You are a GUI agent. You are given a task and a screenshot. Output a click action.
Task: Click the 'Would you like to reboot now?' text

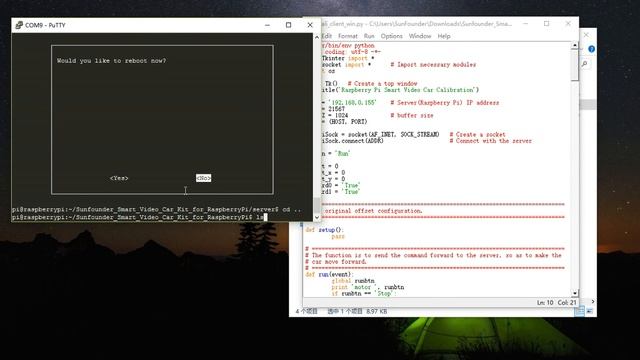point(111,61)
